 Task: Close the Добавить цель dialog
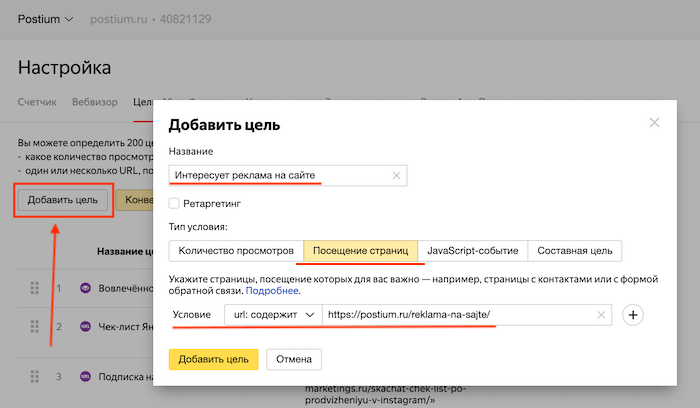(655, 122)
